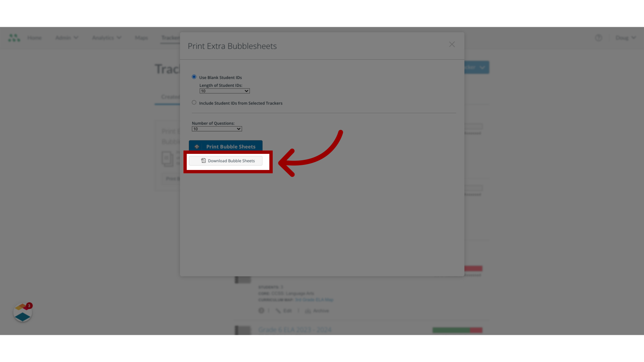Click the Print Bubble Sheets button
The height and width of the screenshot is (362, 644).
(226, 146)
